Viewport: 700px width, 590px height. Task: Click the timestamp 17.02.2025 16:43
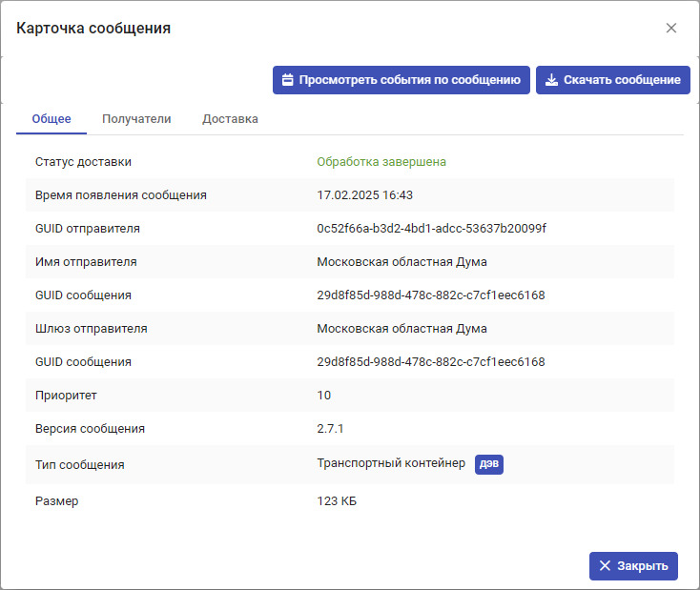[x=364, y=195]
